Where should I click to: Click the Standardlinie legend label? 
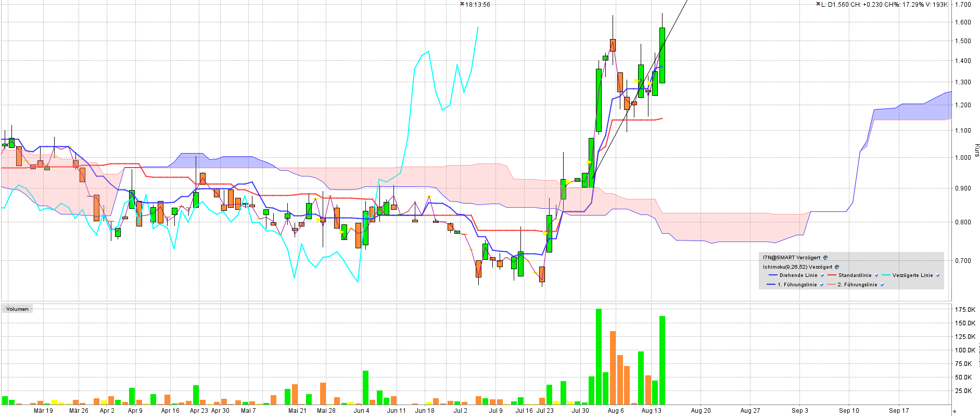pos(855,275)
